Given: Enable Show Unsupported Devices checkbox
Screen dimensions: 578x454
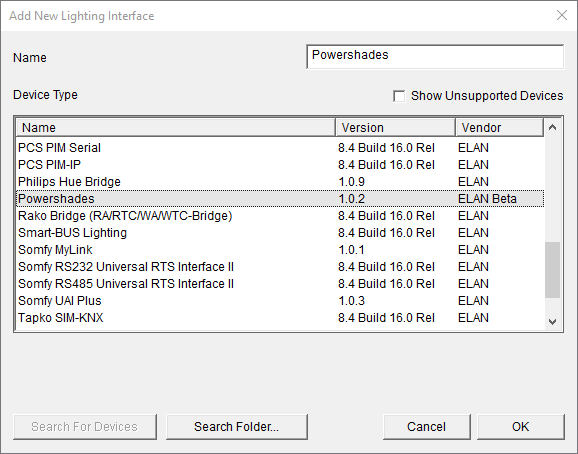Looking at the screenshot, I should tap(399, 96).
